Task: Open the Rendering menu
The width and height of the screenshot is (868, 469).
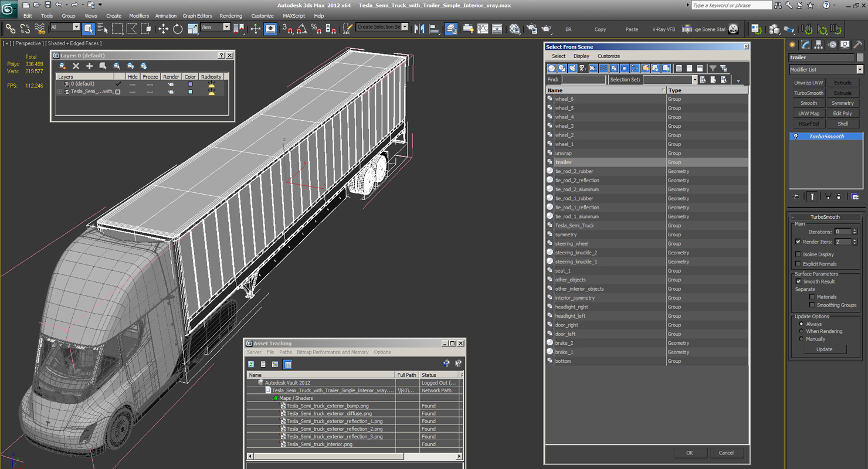Action: (230, 16)
